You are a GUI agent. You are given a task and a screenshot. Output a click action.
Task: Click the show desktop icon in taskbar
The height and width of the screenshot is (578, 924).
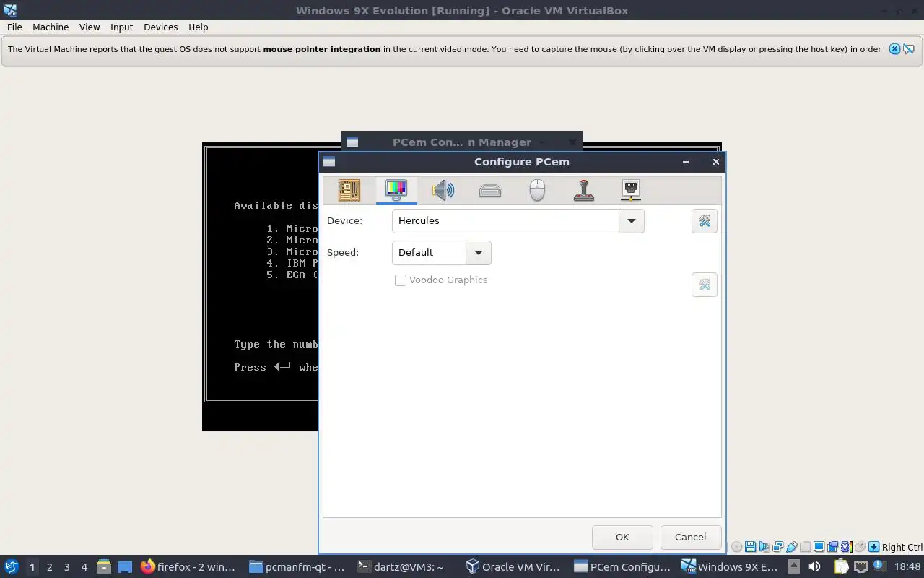pyautogui.click(x=125, y=566)
